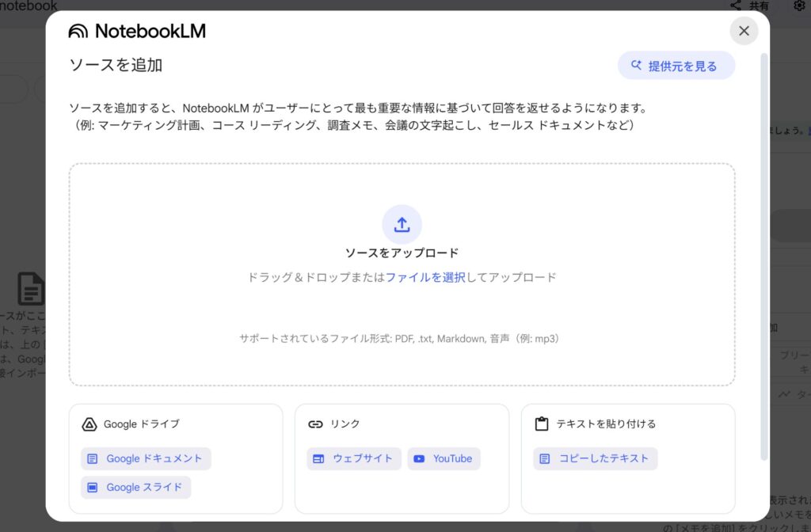Click the upload arrow icon
811x532 pixels.
(402, 224)
